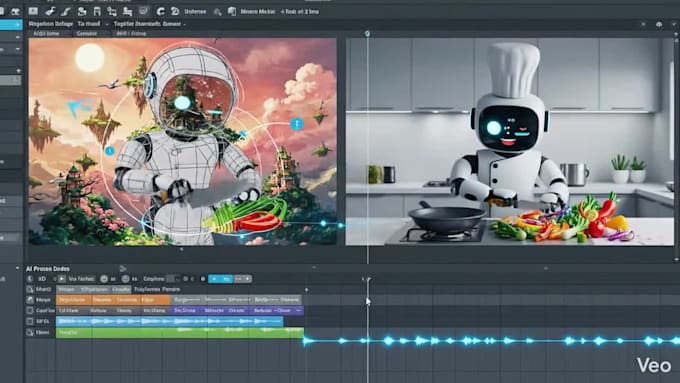The height and width of the screenshot is (383, 680).
Task: Click the timeline playhead handle above the tracks
Action: click(368, 279)
